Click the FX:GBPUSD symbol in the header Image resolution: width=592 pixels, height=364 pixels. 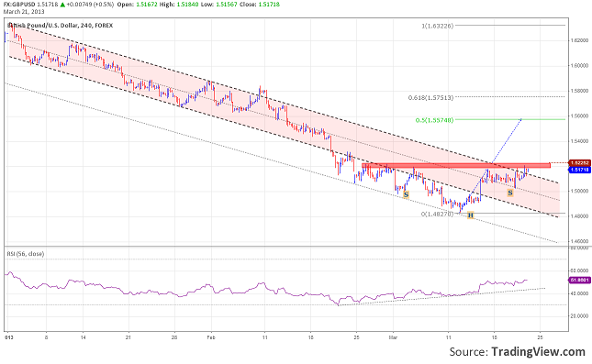19,5
